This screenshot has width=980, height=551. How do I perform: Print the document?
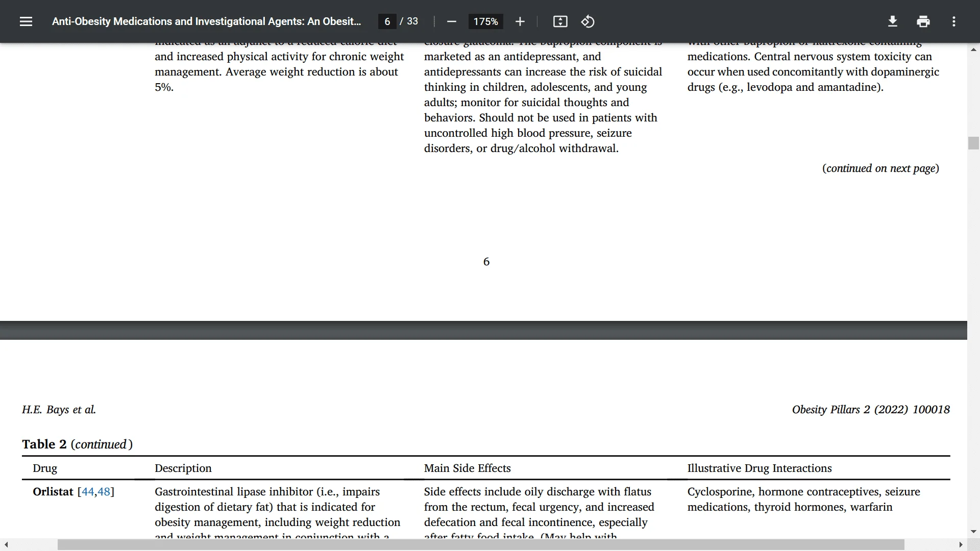tap(923, 21)
